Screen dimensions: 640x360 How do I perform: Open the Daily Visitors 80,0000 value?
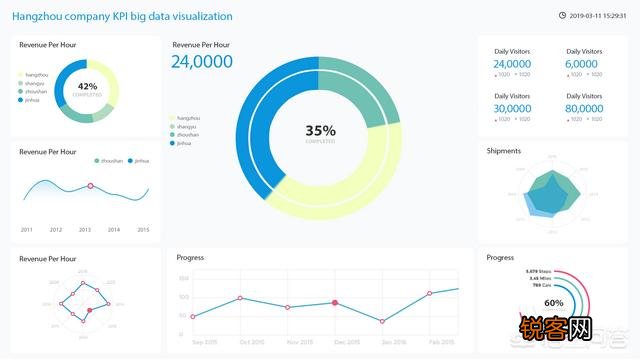coord(584,109)
